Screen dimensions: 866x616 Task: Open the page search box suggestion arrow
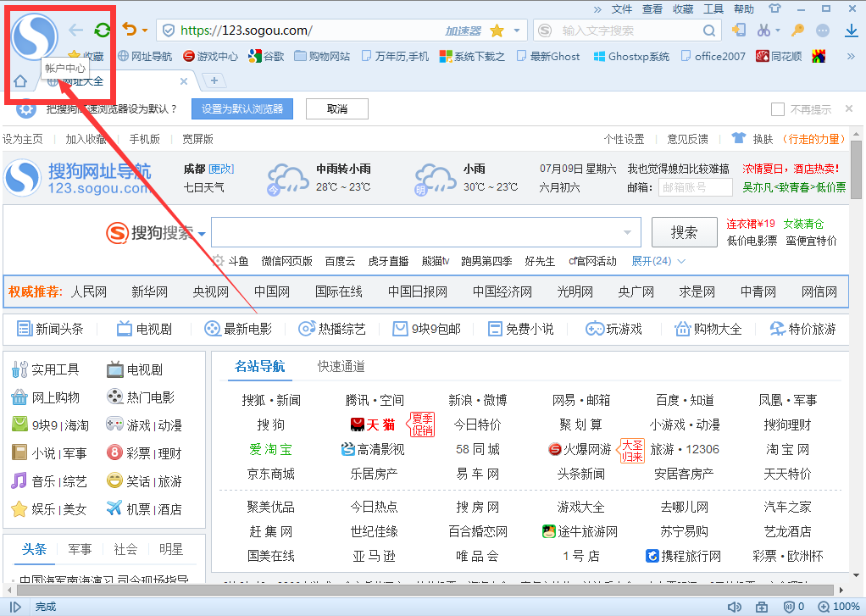[x=627, y=232]
